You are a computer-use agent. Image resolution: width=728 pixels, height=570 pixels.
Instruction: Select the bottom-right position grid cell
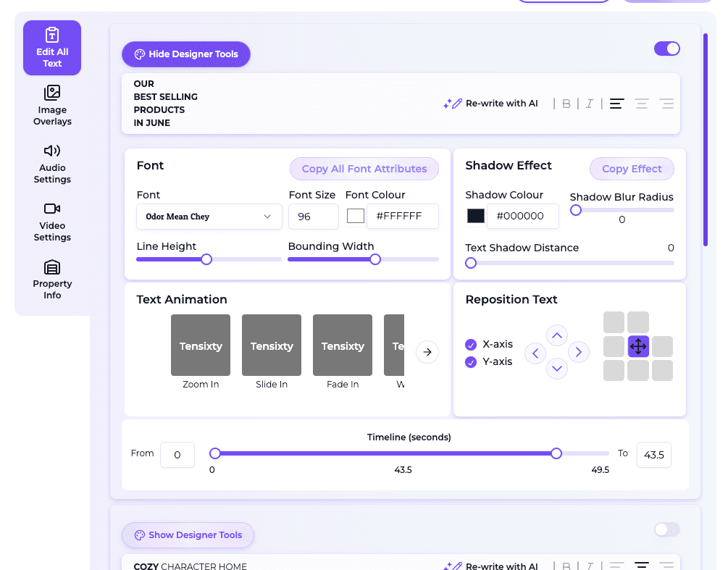(662, 370)
